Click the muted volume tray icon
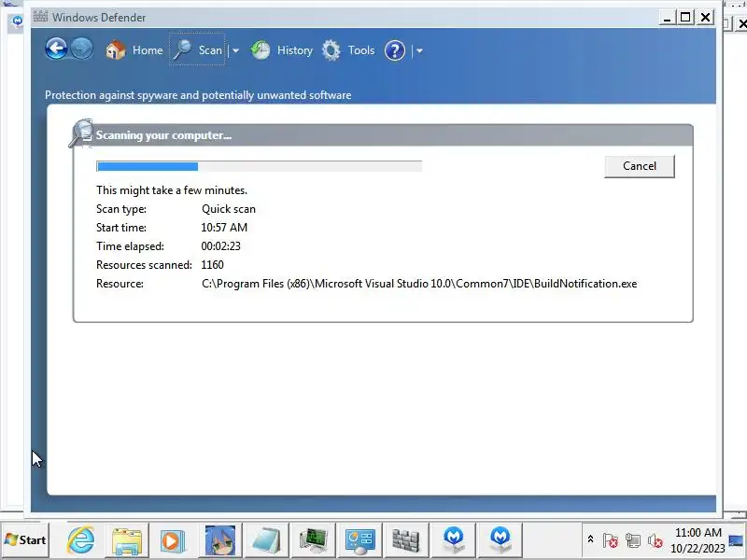 pyautogui.click(x=655, y=540)
